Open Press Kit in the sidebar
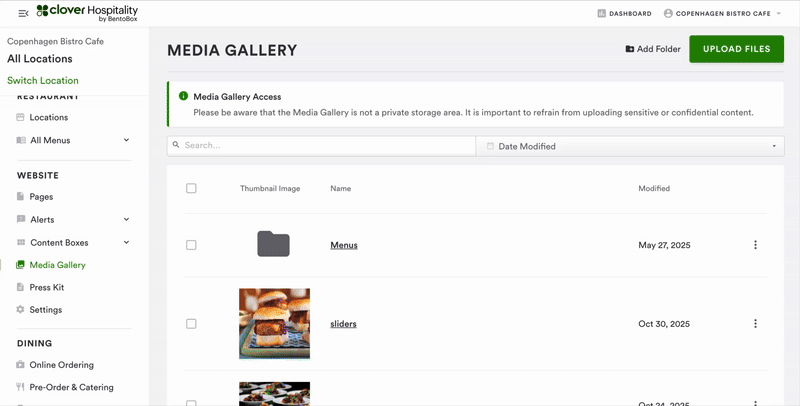The image size is (800, 406). click(46, 287)
